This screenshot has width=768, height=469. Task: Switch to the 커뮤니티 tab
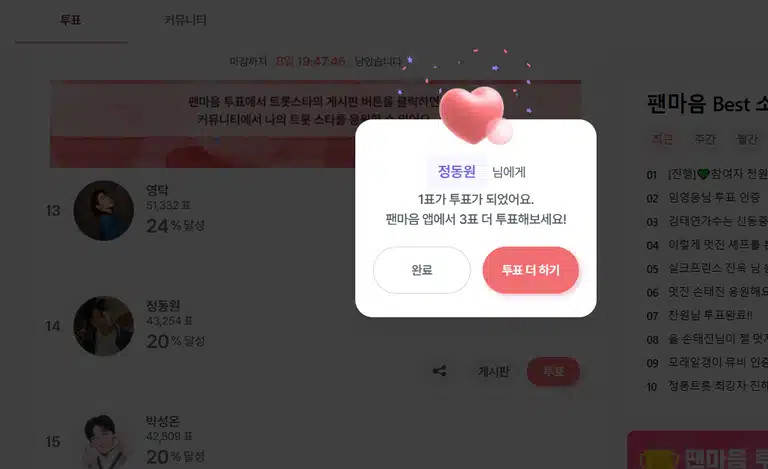coord(185,20)
